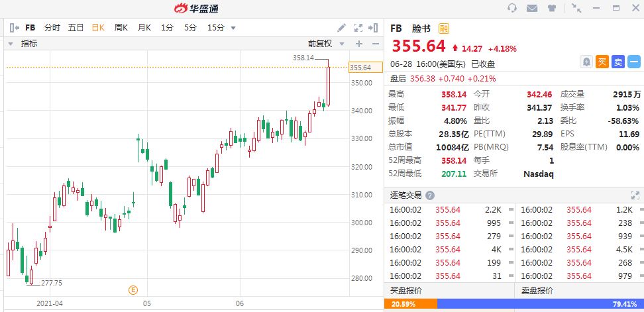This screenshot has width=644, height=312.
Task: Zoom out the chart with minus icon
Action: pos(376,44)
